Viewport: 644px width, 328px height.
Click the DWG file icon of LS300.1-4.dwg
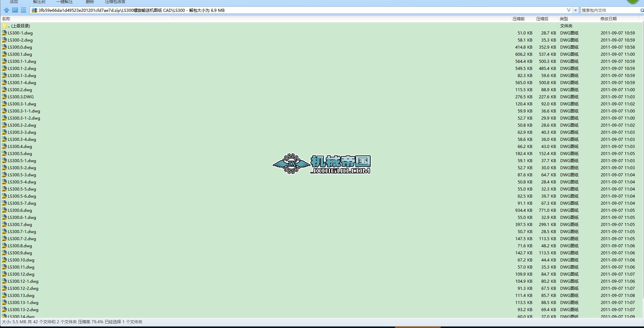tap(4, 83)
